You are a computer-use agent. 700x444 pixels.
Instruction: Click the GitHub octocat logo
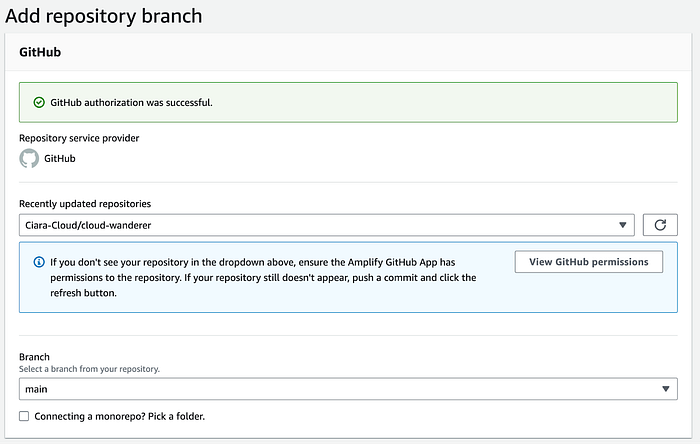[x=29, y=158]
